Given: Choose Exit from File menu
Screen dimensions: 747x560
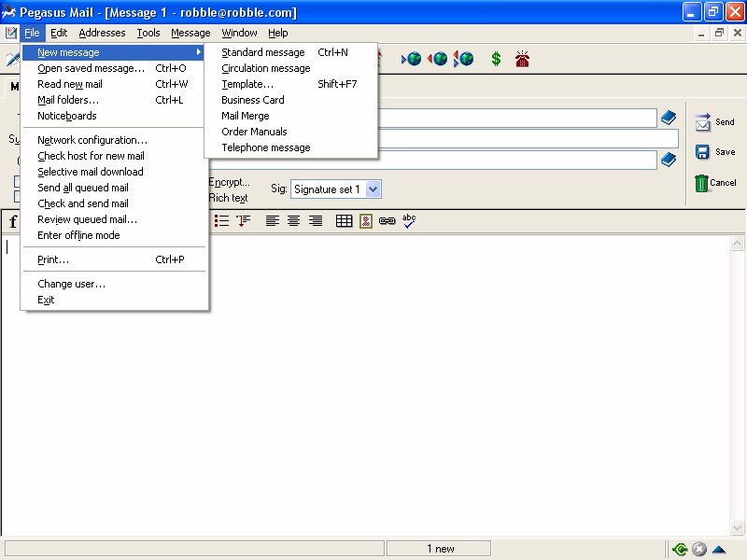Looking at the screenshot, I should pyautogui.click(x=114, y=300).
